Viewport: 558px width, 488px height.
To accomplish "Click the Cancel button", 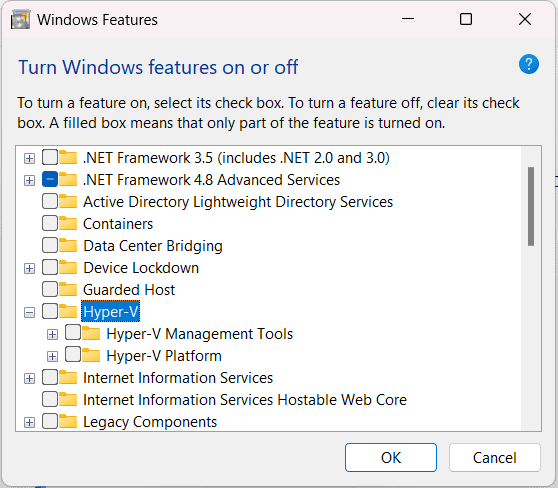I will point(495,457).
